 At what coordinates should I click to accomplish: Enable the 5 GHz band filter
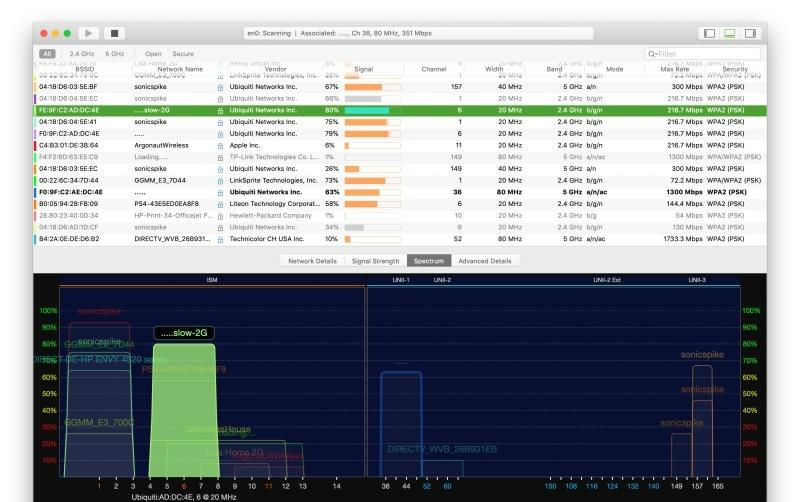[x=115, y=54]
